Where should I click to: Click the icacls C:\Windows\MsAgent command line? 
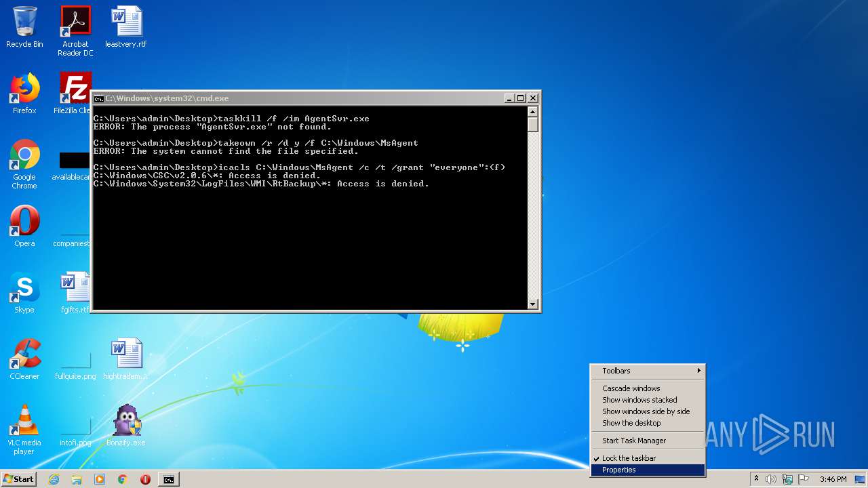click(299, 167)
